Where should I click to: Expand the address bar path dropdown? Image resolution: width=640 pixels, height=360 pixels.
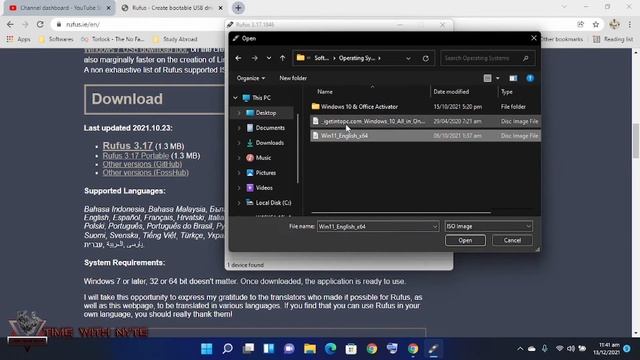[408, 58]
